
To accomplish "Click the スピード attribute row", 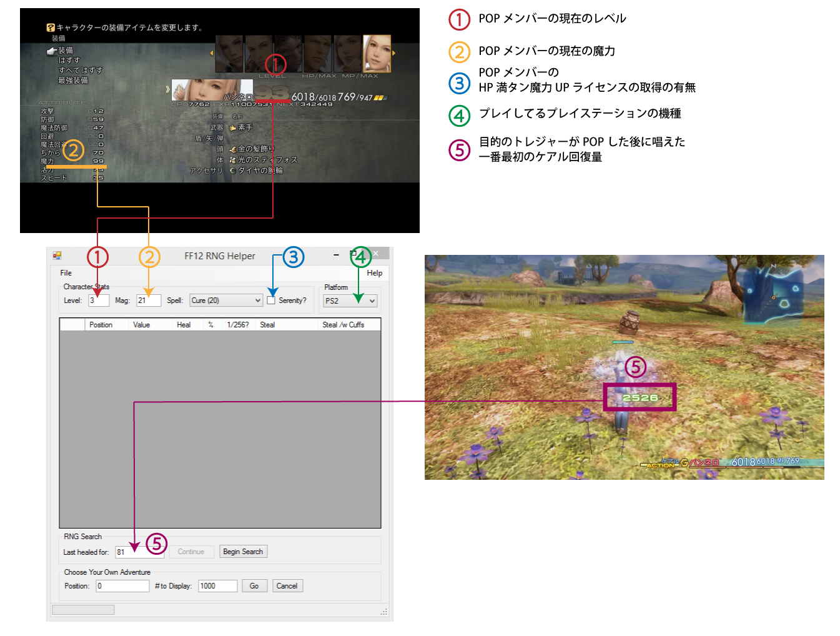I will tap(72, 178).
